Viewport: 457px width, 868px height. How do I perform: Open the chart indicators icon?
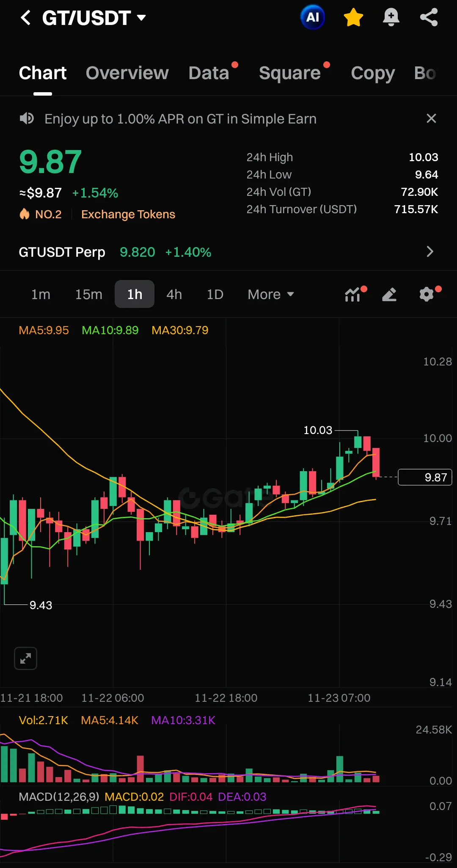353,294
